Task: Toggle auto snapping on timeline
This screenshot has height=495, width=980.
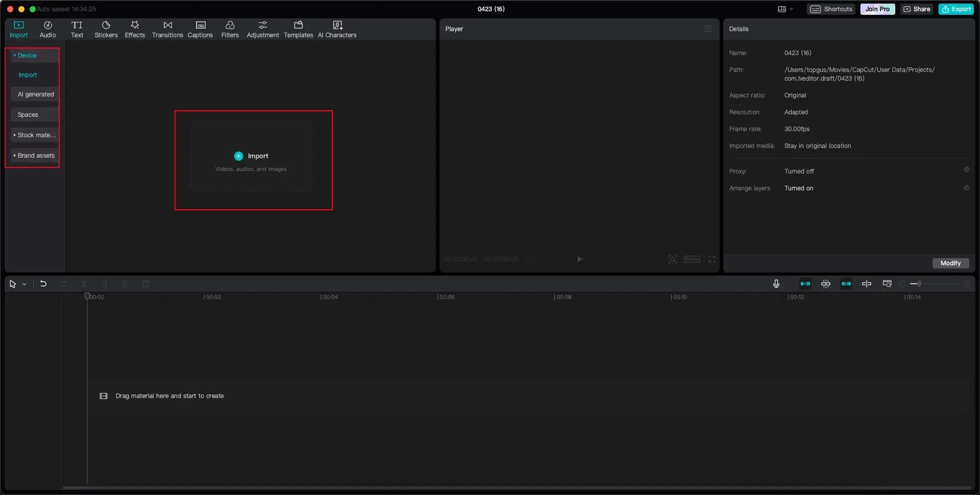Action: [x=826, y=284]
